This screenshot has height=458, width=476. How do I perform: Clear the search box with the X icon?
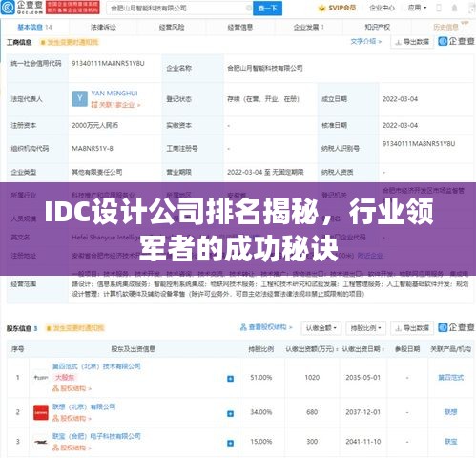249,9
